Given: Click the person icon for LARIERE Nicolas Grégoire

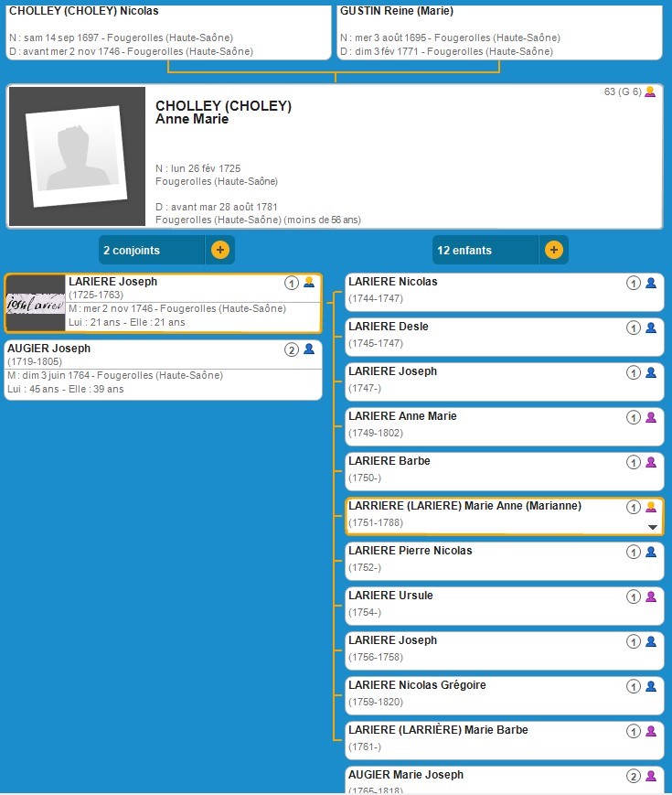Looking at the screenshot, I should pos(651,686).
